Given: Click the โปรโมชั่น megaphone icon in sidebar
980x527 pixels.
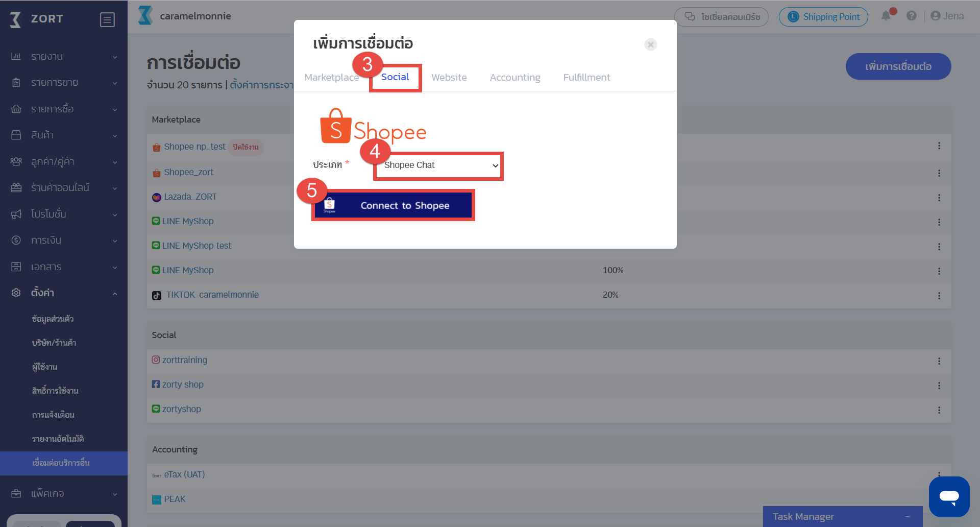Looking at the screenshot, I should coord(16,214).
